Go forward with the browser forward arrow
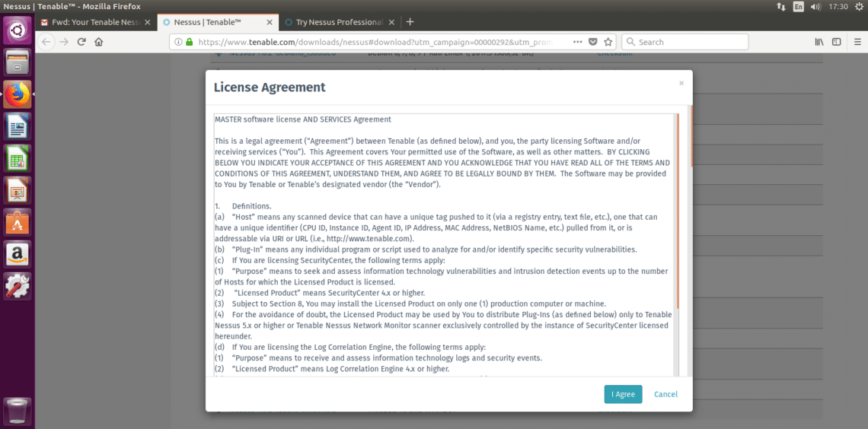The width and height of the screenshot is (868, 429). [x=64, y=42]
